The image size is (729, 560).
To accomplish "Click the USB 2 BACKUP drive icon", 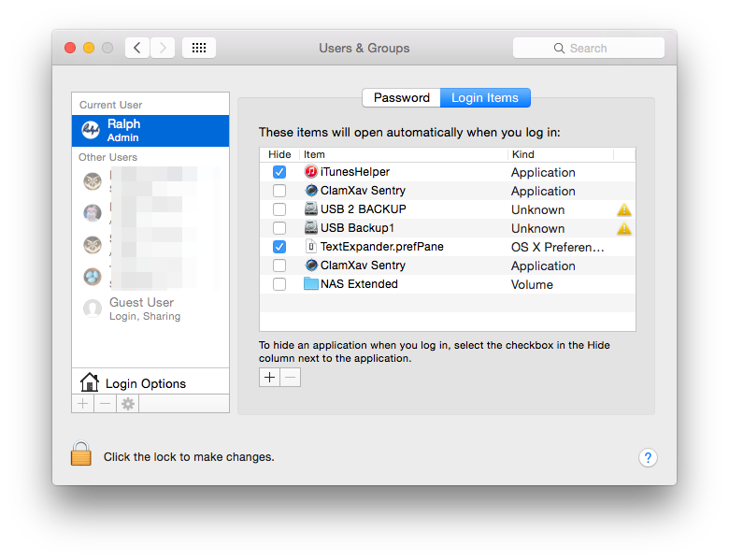I will (311, 208).
